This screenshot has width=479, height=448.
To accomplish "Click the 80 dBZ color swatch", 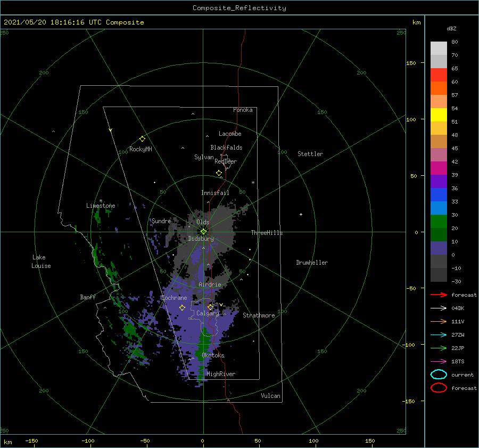I will [439, 48].
